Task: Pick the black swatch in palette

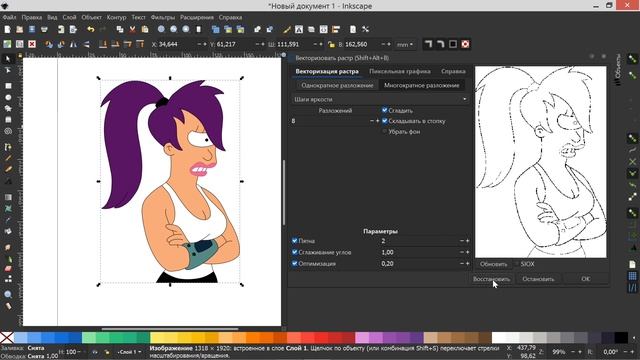Action: tap(621, 338)
